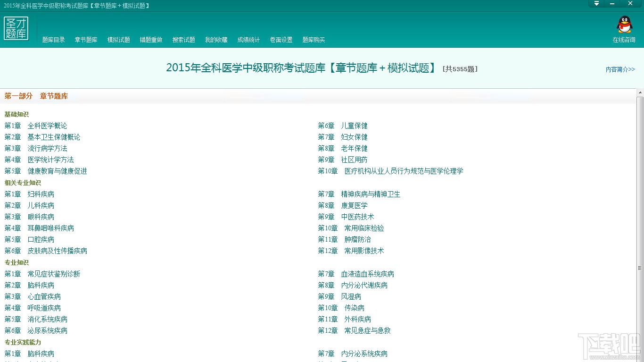View 成绩统计 score statistics
Screen dimensions: 644x362
tap(248, 40)
